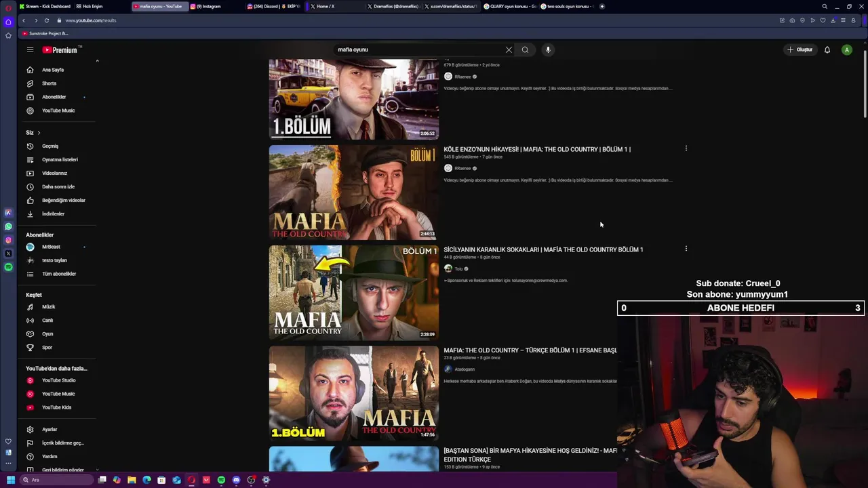Image resolution: width=868 pixels, height=488 pixels.
Task: Click thumbnail of SİCİLYANIN KARANLIK SOKAKLARI video
Action: click(x=353, y=293)
